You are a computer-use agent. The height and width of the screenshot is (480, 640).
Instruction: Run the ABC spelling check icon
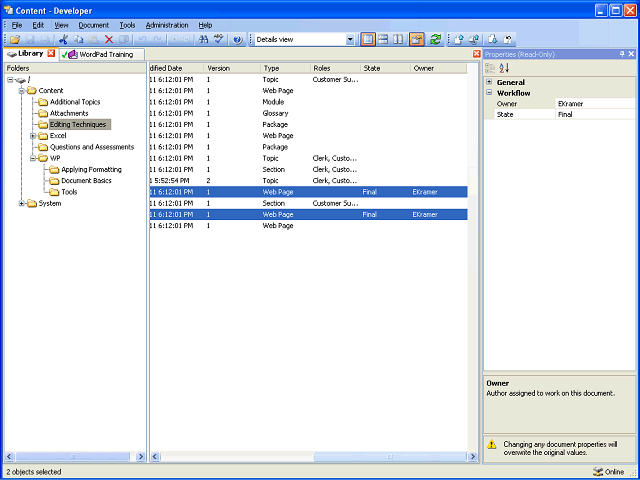click(219, 40)
